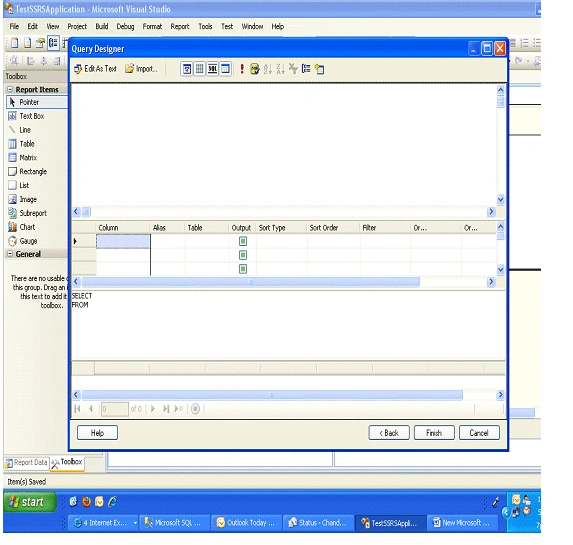Click the Finish button
573x545 pixels.
click(x=434, y=433)
